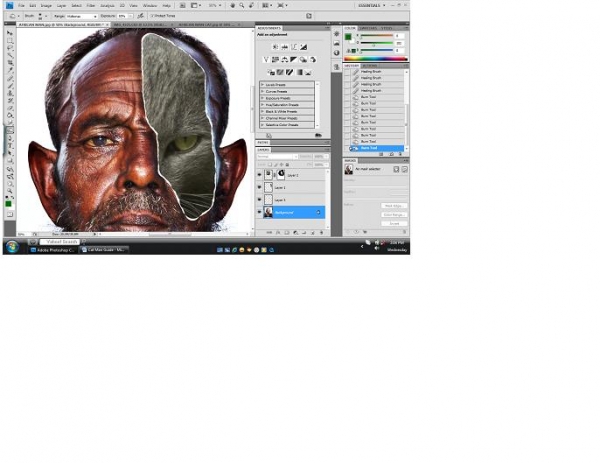600x463 pixels.
Task: Enable airbrush mode in options bar
Action: [140, 16]
